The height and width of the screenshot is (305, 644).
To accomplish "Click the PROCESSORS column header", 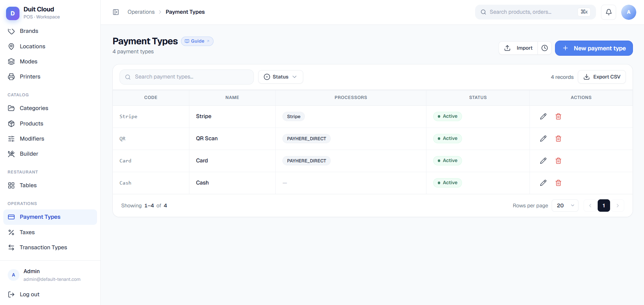I will click(351, 98).
